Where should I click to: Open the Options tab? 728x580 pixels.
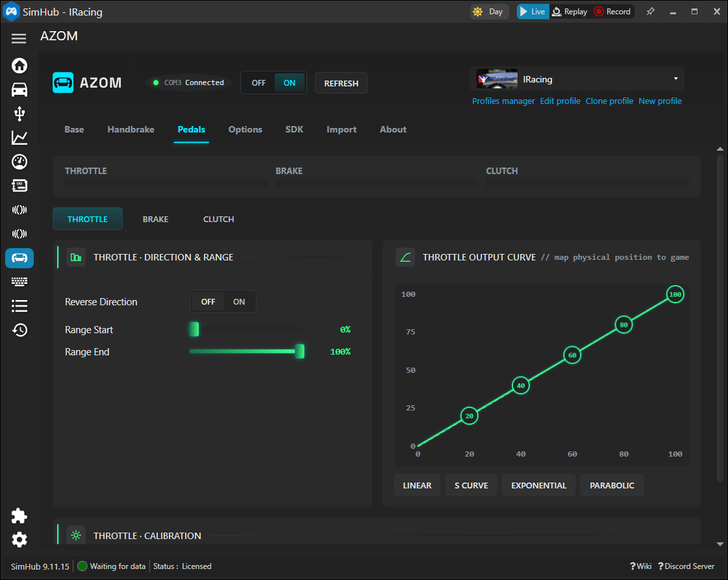tap(245, 129)
